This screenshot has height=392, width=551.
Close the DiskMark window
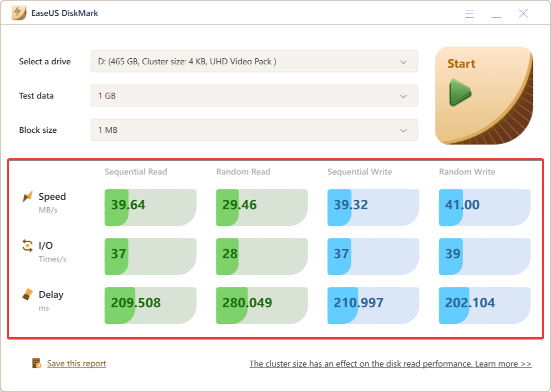click(x=523, y=13)
